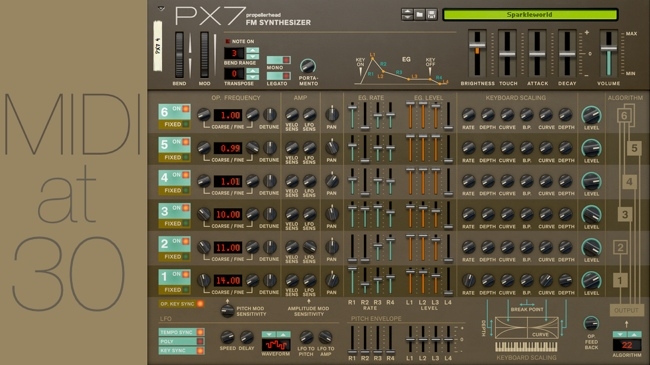Toggle LFO Tempo Sync button
This screenshot has height=365, width=650.
tap(182, 332)
